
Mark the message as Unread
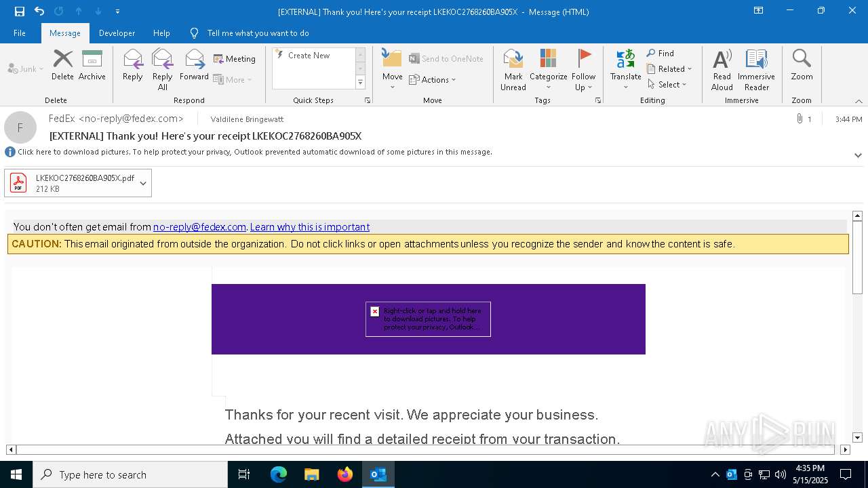pyautogui.click(x=513, y=70)
